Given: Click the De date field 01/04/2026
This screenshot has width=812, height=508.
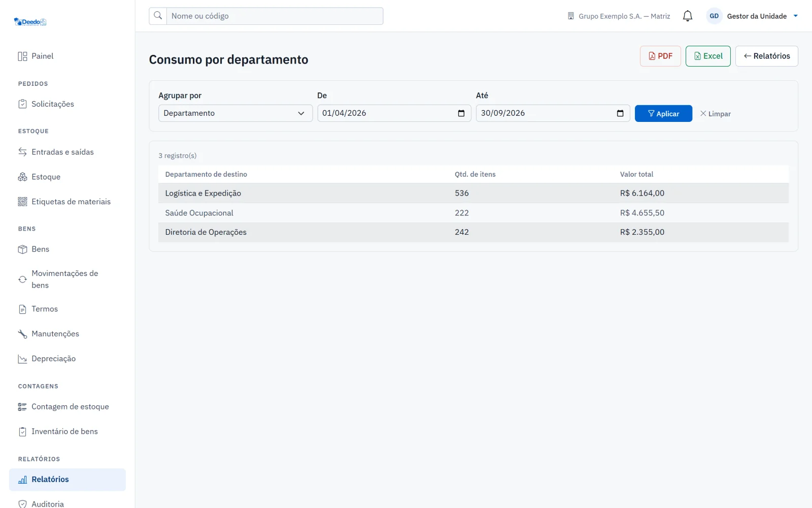Looking at the screenshot, I should 394,113.
